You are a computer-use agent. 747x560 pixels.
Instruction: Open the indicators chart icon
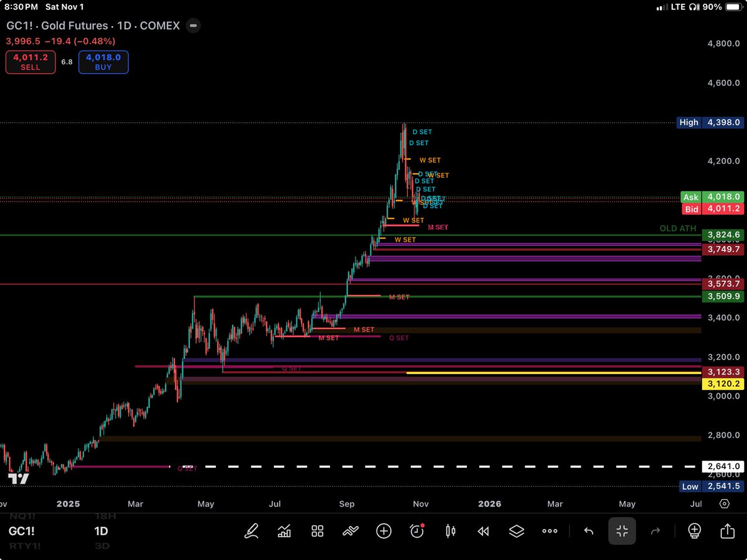coord(284,531)
